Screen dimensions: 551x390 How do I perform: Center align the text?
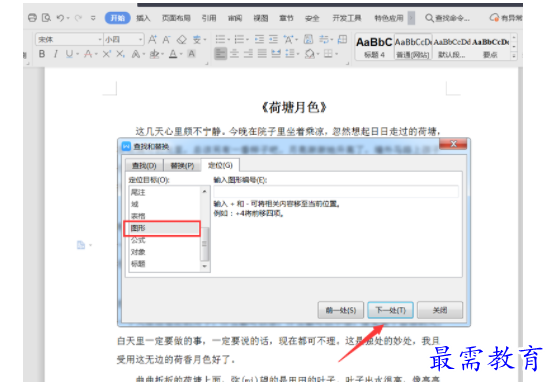coord(234,54)
